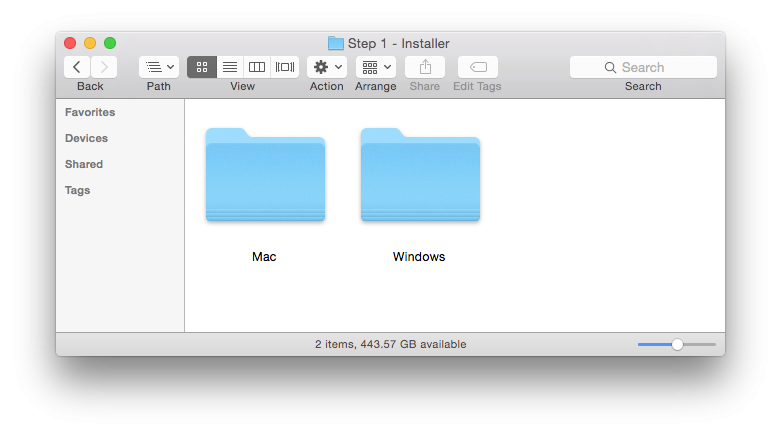Minimize the window with yellow button
The height and width of the screenshot is (436, 781).
point(90,43)
